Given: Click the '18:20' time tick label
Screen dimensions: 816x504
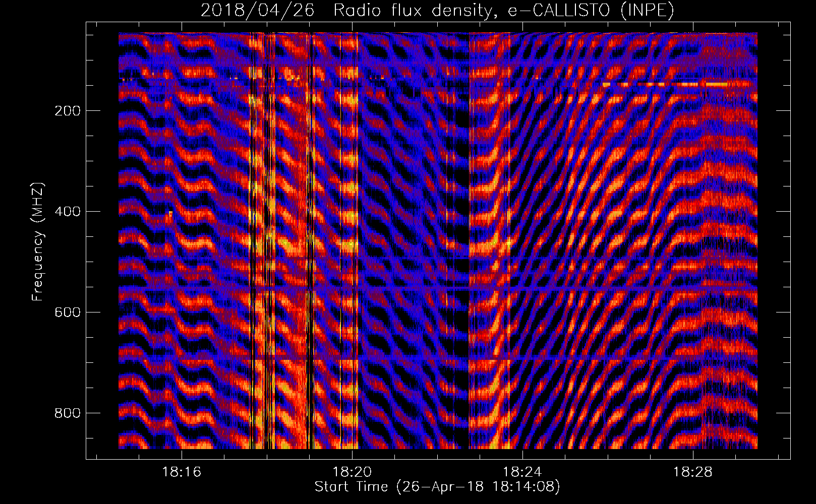Looking at the screenshot, I should click(352, 472).
